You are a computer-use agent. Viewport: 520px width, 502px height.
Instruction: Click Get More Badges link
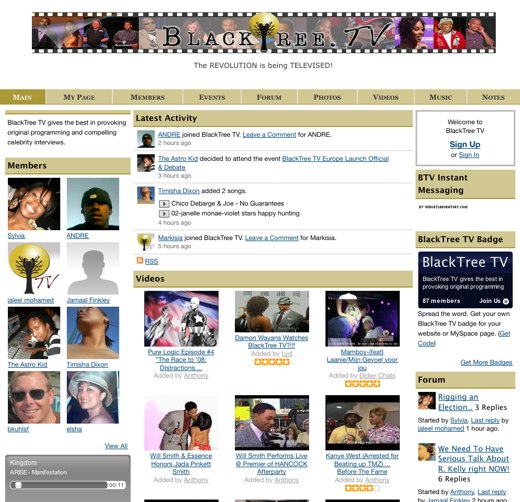click(486, 362)
